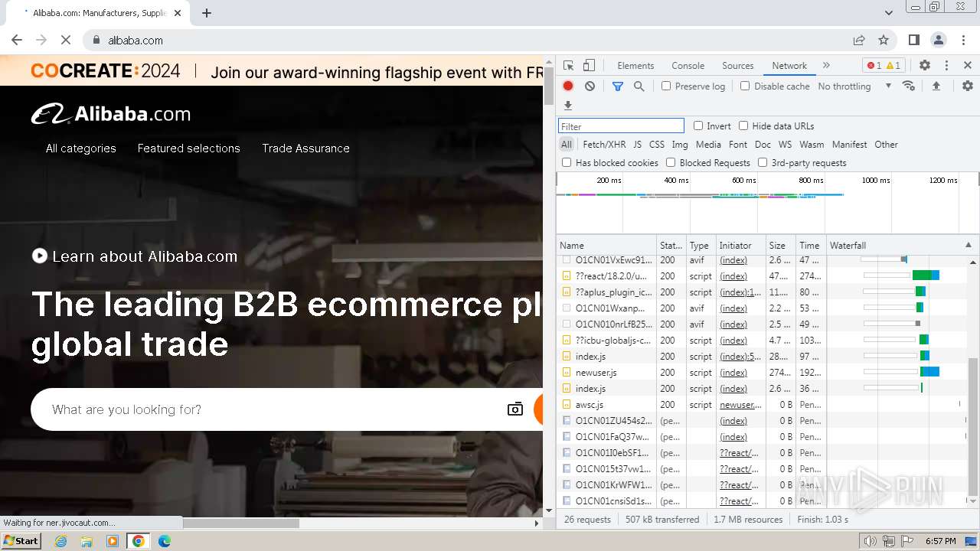Open Microsoft Edge from taskbar
The height and width of the screenshot is (551, 980).
point(164,541)
